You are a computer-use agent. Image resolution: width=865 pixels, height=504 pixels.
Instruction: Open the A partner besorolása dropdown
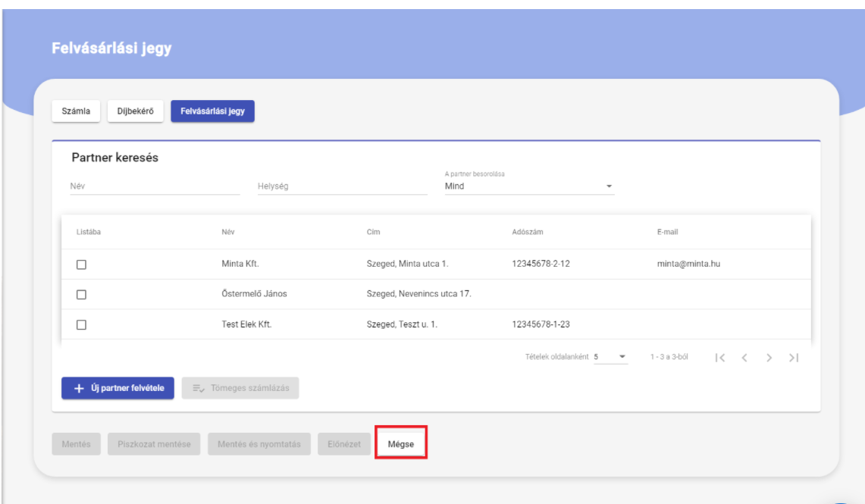click(529, 186)
